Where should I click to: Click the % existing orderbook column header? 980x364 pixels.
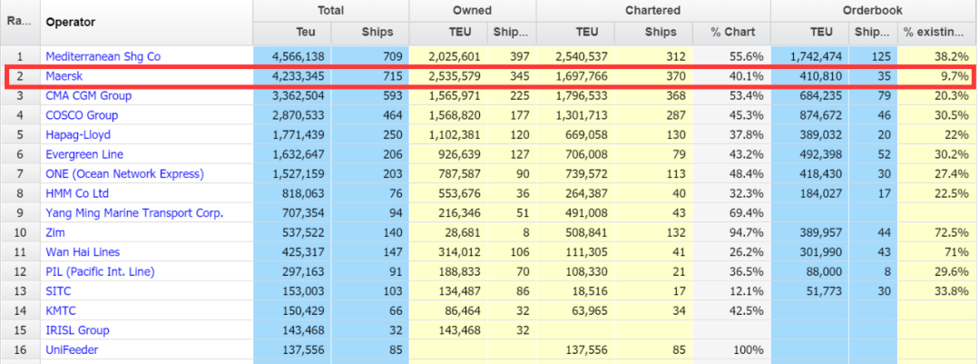[x=934, y=33]
